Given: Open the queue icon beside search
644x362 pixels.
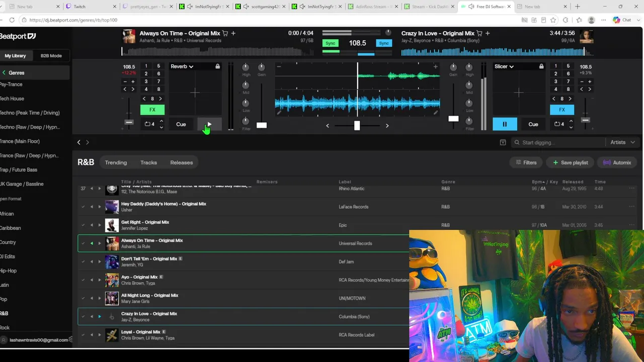Looking at the screenshot, I should coord(503,142).
